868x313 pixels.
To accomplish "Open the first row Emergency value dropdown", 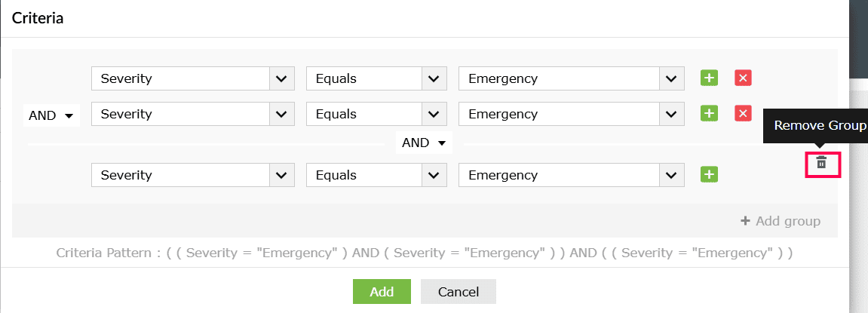I will [572, 78].
